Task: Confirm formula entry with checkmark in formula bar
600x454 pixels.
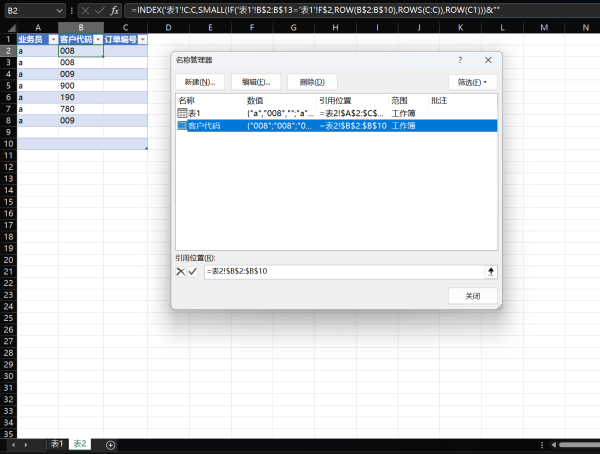Action: click(99, 10)
